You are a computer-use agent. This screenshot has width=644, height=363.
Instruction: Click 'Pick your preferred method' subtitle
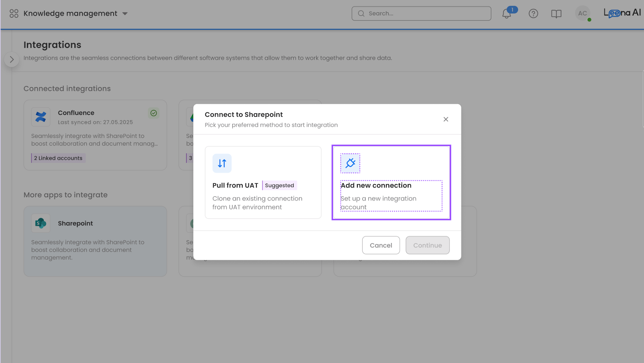(271, 125)
